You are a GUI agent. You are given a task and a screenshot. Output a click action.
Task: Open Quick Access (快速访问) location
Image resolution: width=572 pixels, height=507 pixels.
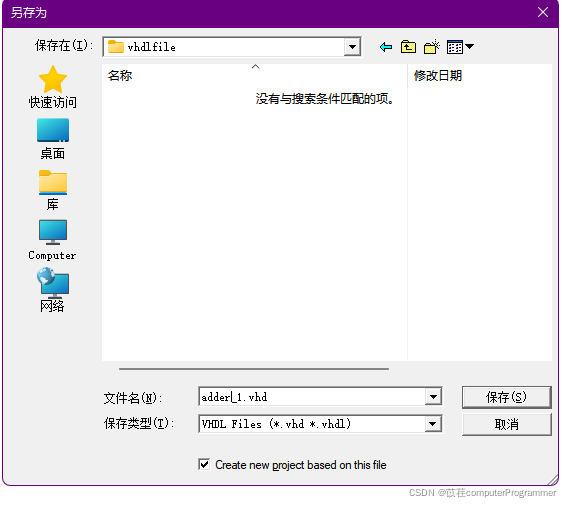tap(53, 87)
